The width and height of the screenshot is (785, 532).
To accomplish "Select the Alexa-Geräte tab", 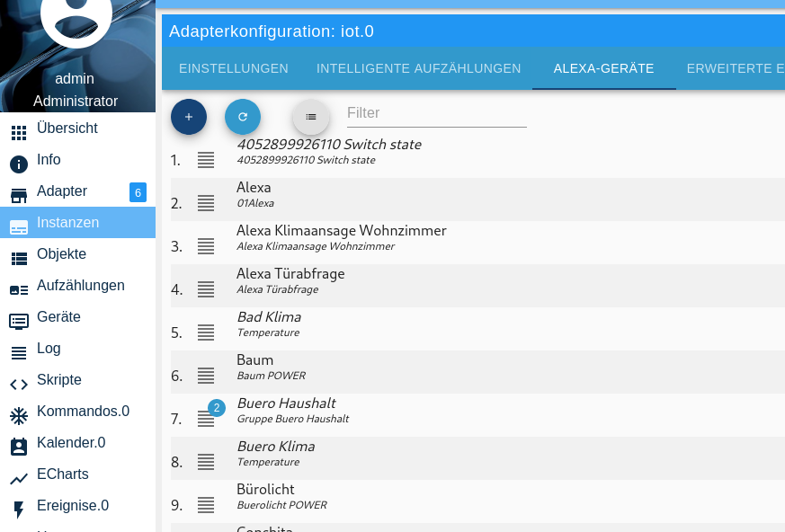I will 603,68.
